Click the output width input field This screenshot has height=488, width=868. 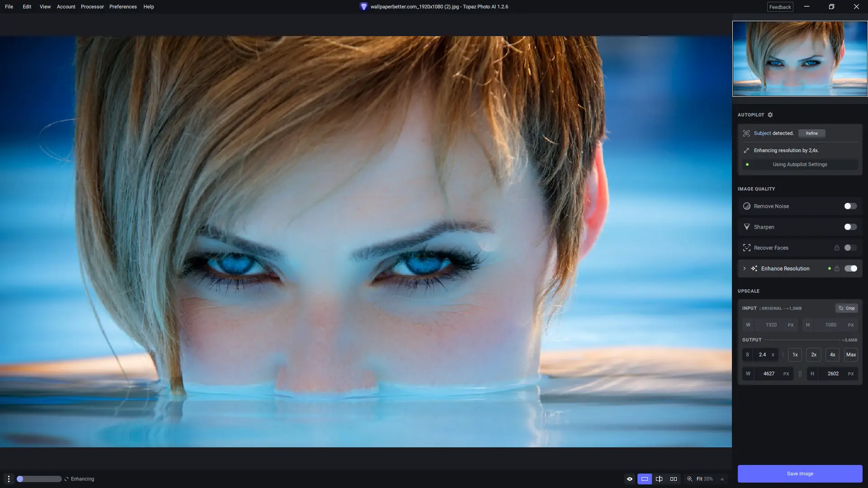pyautogui.click(x=769, y=374)
